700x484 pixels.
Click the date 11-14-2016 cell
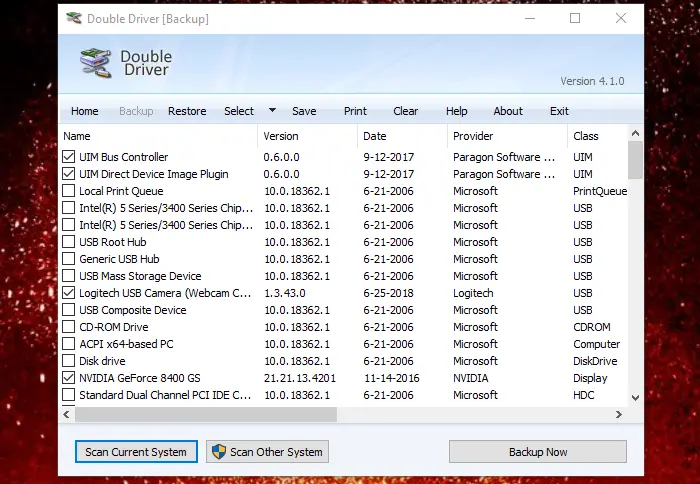pyautogui.click(x=392, y=378)
